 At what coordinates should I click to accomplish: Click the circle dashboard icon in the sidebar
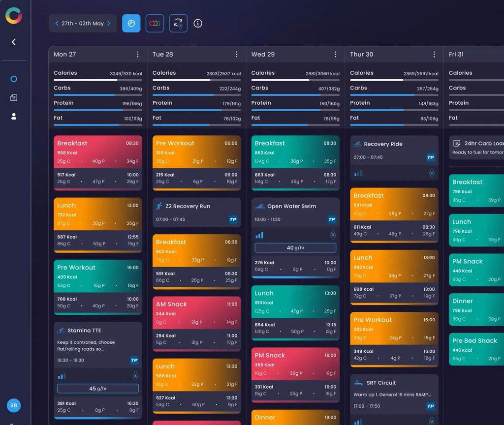[13, 78]
